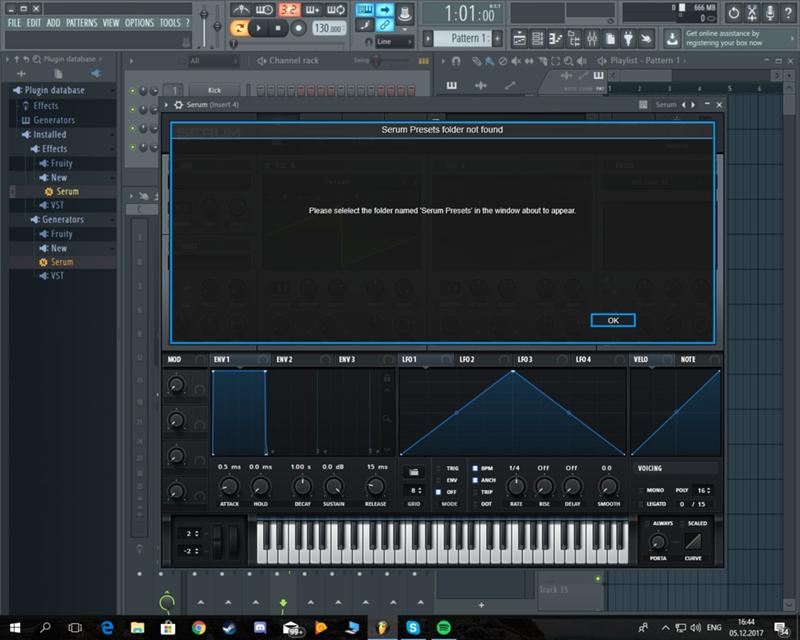Viewport: 800px width, 640px height.
Task: Toggle the OFF LFO mode checkbox
Action: click(x=438, y=492)
